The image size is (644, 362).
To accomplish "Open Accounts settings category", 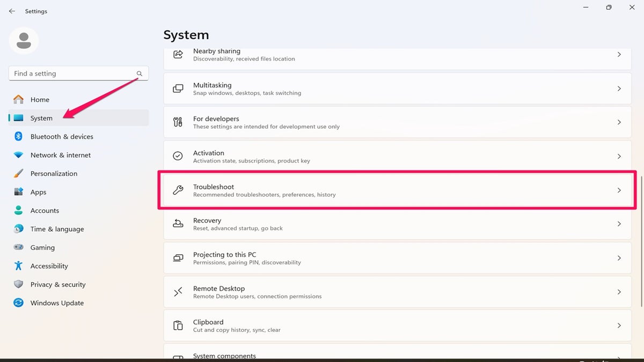I will click(78, 210).
